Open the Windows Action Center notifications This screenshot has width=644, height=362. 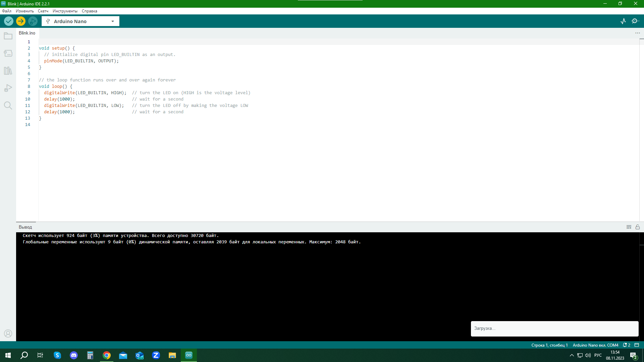(634, 355)
